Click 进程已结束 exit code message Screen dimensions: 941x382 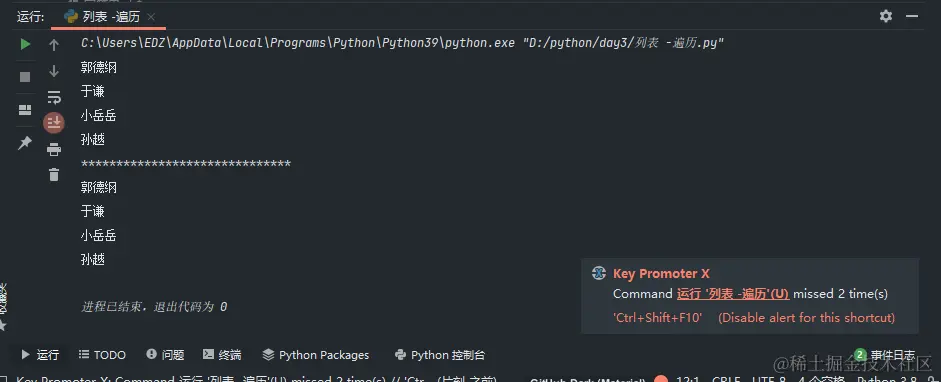154,306
